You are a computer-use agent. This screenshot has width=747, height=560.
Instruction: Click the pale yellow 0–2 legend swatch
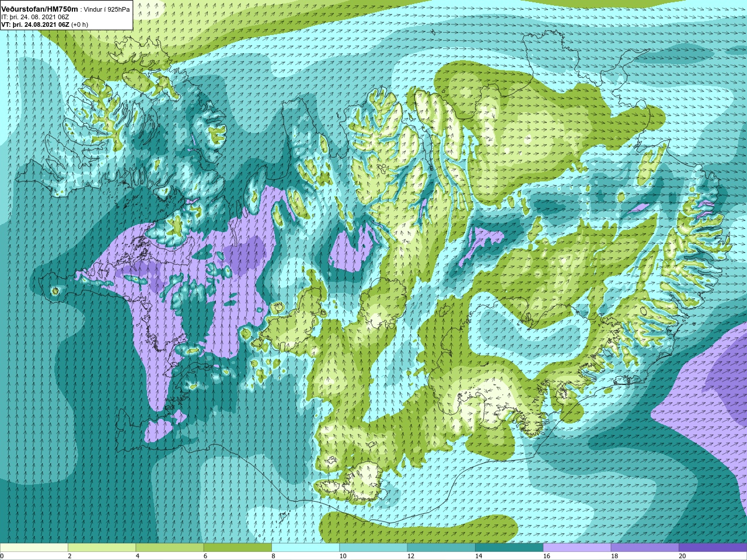(34, 548)
